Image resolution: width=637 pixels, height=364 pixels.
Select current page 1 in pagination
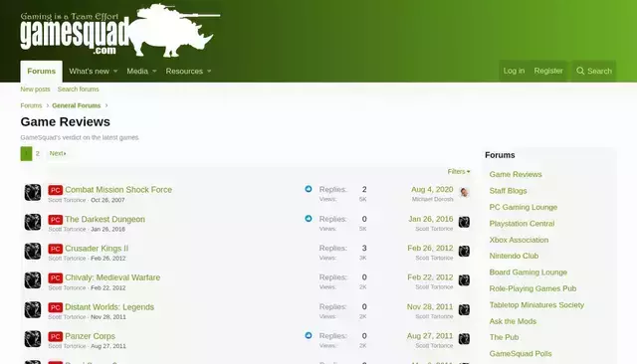26,153
